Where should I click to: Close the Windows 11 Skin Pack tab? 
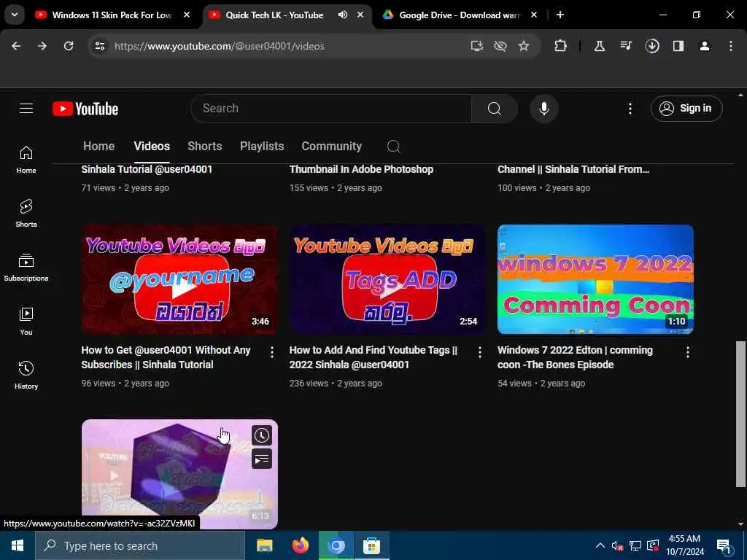(187, 15)
